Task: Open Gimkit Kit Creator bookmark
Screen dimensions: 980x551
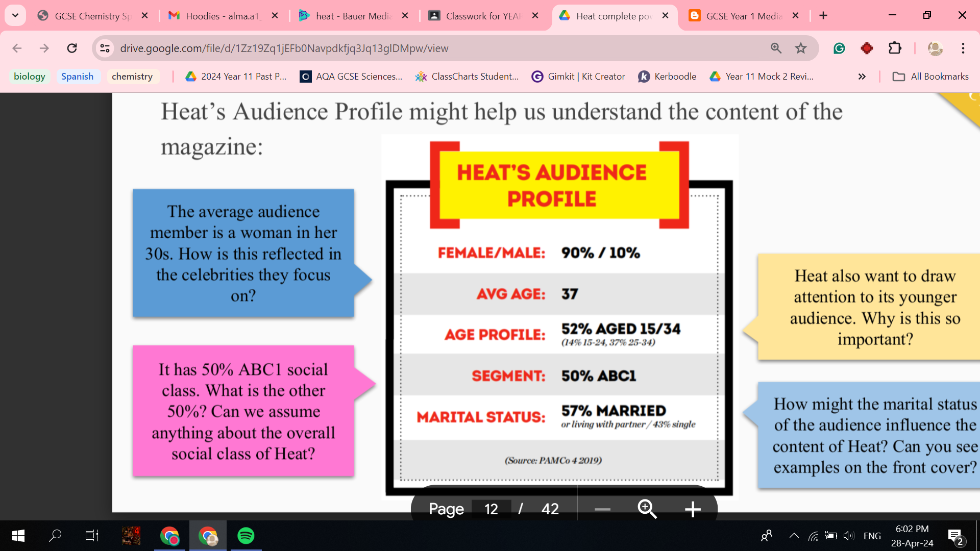Action: pyautogui.click(x=578, y=77)
